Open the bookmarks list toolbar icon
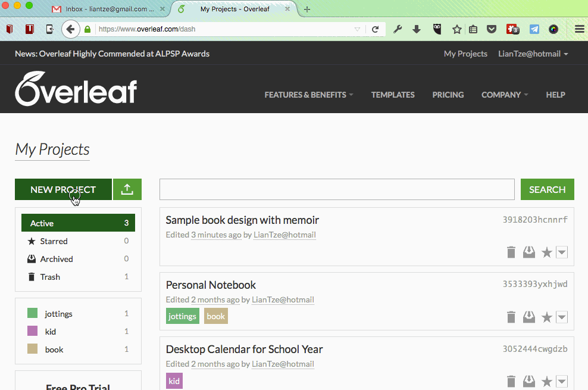The width and height of the screenshot is (588, 390). pos(473,29)
